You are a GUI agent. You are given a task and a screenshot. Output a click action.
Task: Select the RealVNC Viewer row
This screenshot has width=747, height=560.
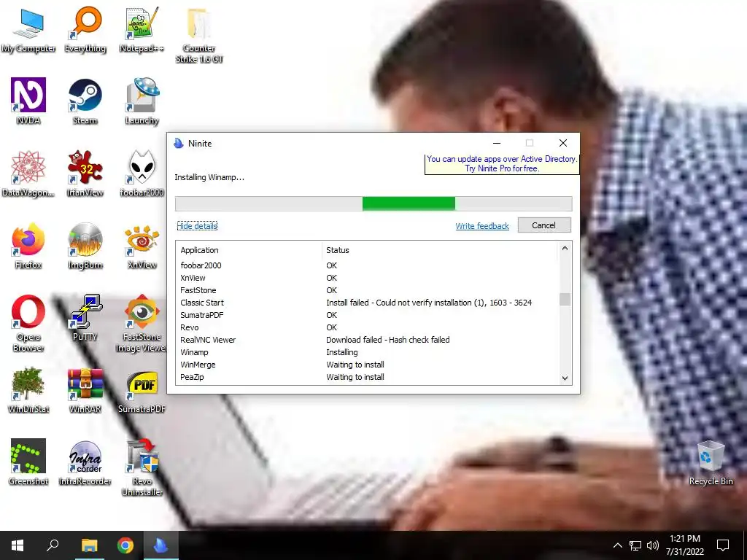(367, 340)
